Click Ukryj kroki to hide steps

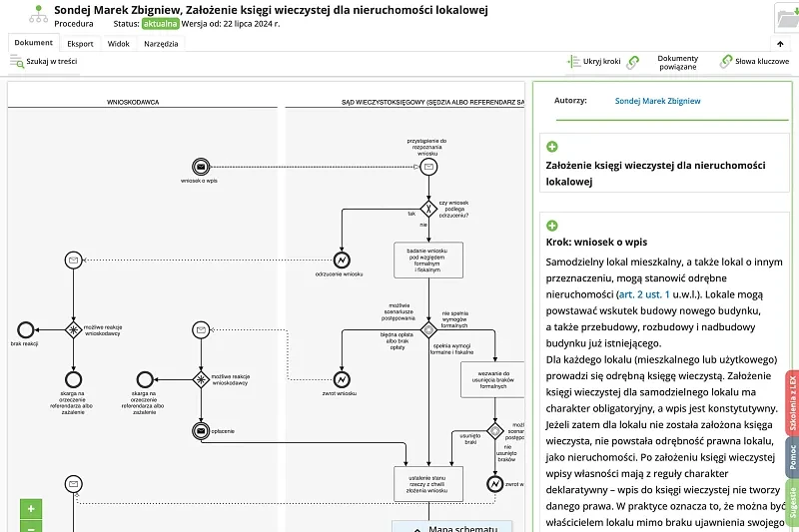pos(594,62)
